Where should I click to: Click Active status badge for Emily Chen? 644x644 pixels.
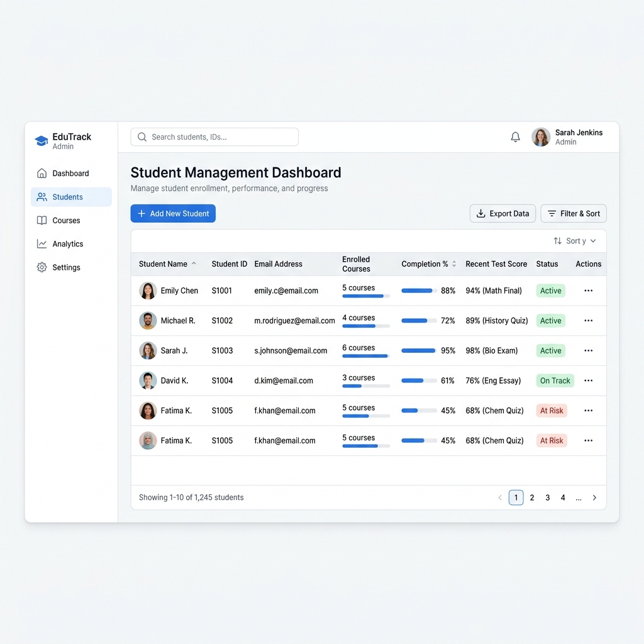551,291
